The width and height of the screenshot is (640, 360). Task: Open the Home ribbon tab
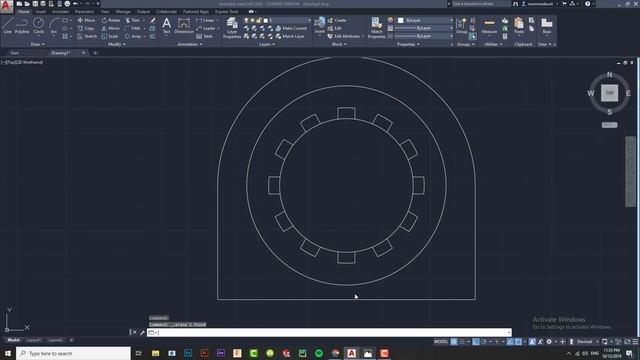click(24, 12)
